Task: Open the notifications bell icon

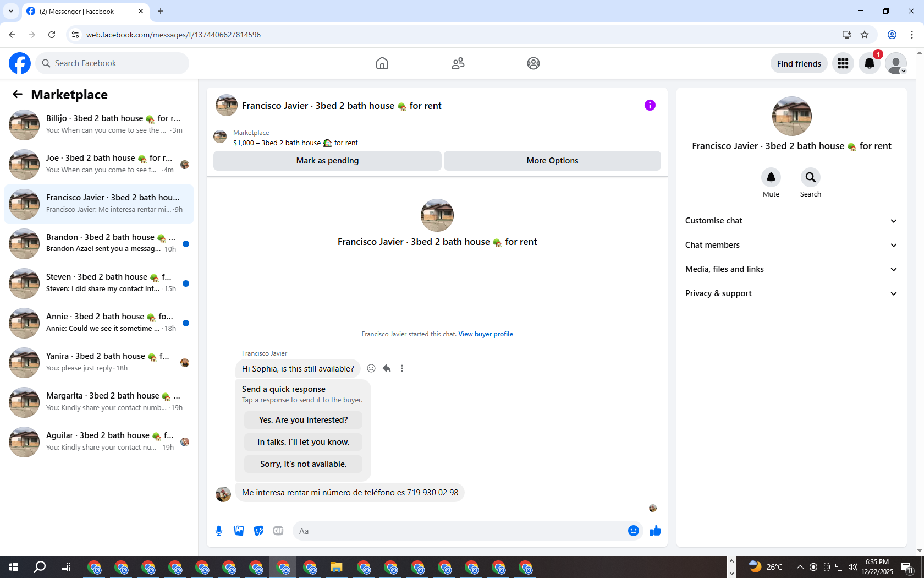Action: coord(870,63)
